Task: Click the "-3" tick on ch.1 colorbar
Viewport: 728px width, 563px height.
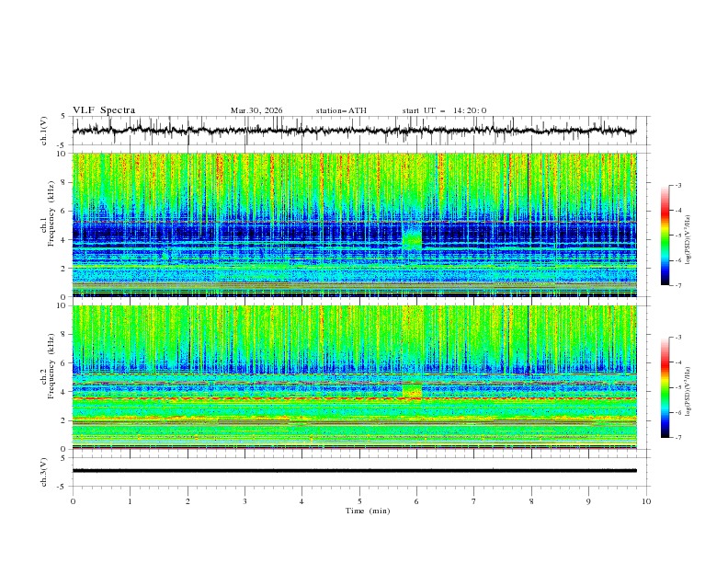Action: point(677,185)
